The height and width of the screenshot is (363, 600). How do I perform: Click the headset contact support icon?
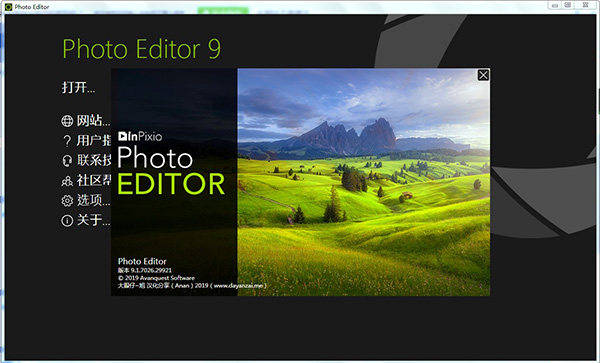point(67,161)
